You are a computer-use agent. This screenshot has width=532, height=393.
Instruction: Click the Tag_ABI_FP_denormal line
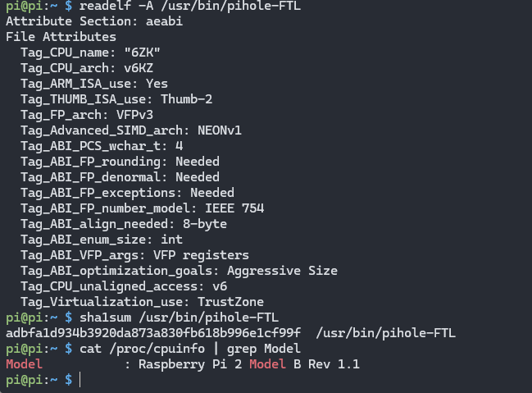pyautogui.click(x=120, y=177)
